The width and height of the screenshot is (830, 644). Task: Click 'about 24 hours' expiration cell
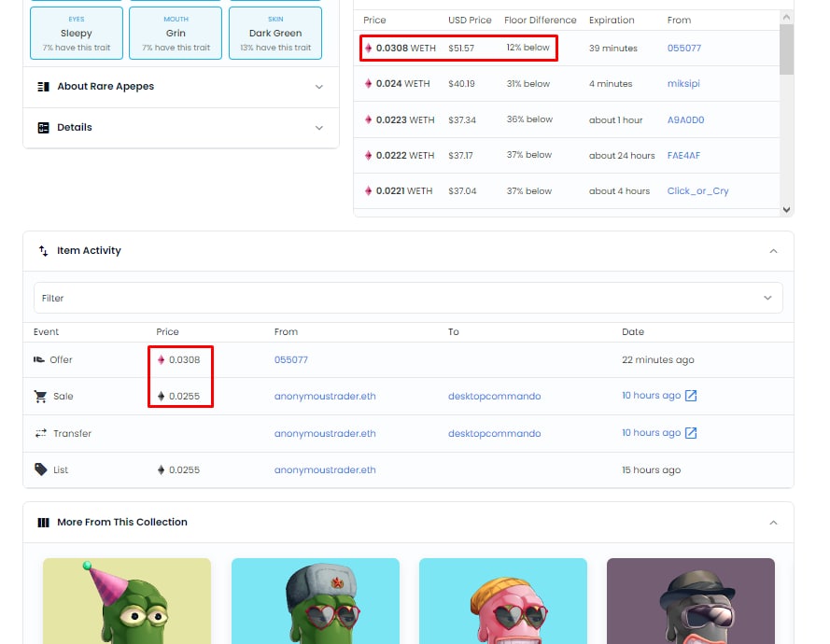622,156
